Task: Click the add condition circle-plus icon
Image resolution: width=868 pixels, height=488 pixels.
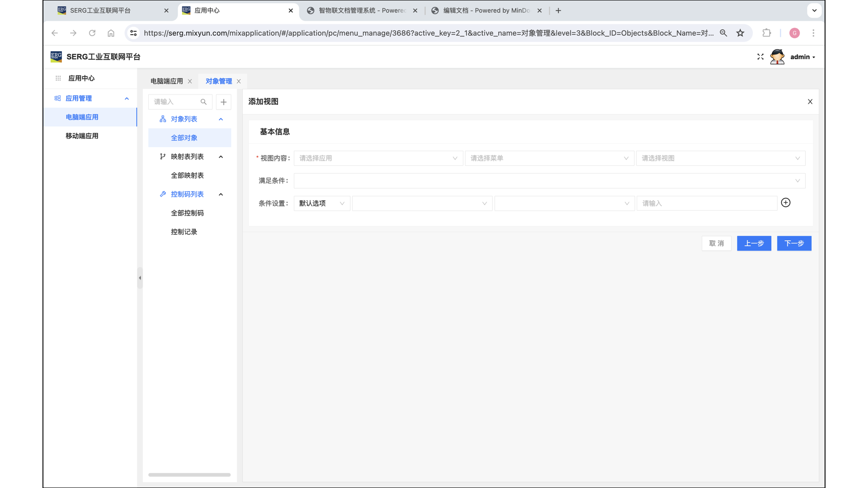Action: [786, 203]
